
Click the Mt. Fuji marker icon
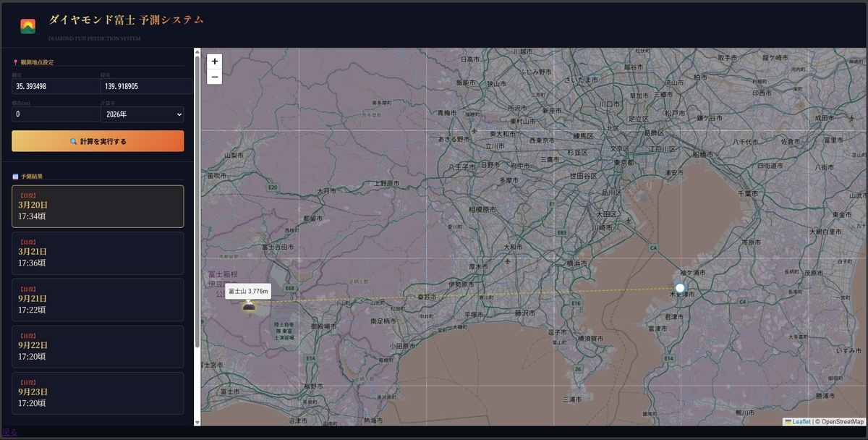249,307
